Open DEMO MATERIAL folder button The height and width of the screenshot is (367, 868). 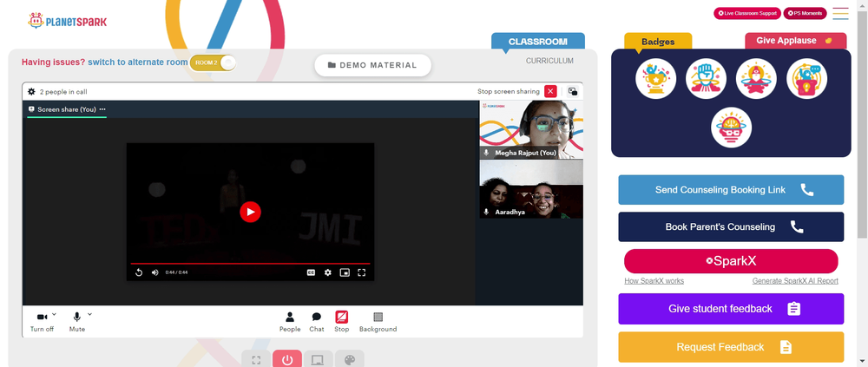click(x=372, y=65)
